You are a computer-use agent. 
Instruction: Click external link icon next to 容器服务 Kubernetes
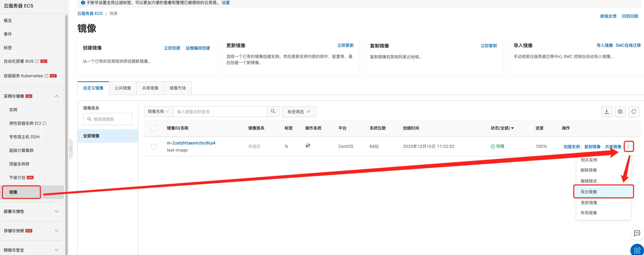[46, 76]
